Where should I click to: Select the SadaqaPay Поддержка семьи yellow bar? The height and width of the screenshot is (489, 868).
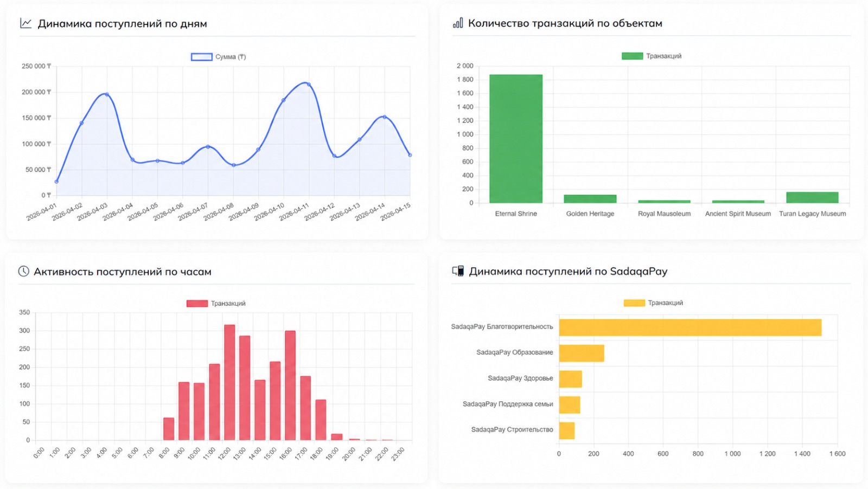pos(570,404)
